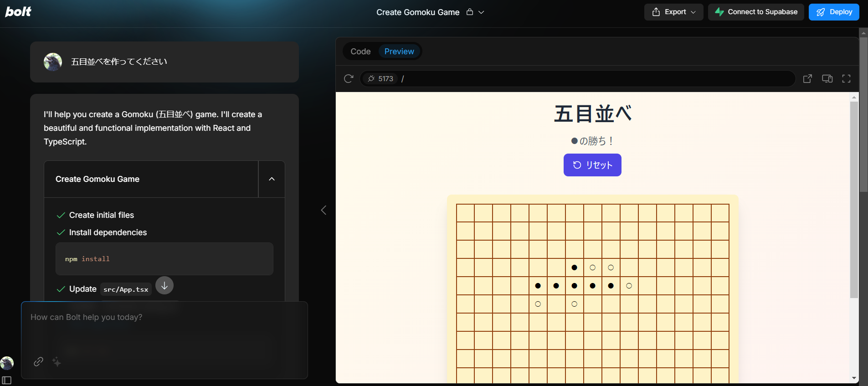Select the port 5173 plug indicator

coord(380,79)
